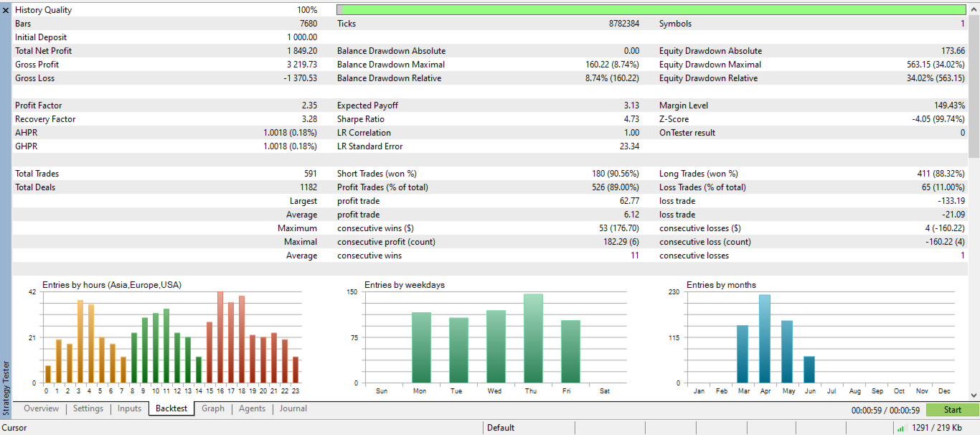Select the Total Net Profit row

click(166, 51)
